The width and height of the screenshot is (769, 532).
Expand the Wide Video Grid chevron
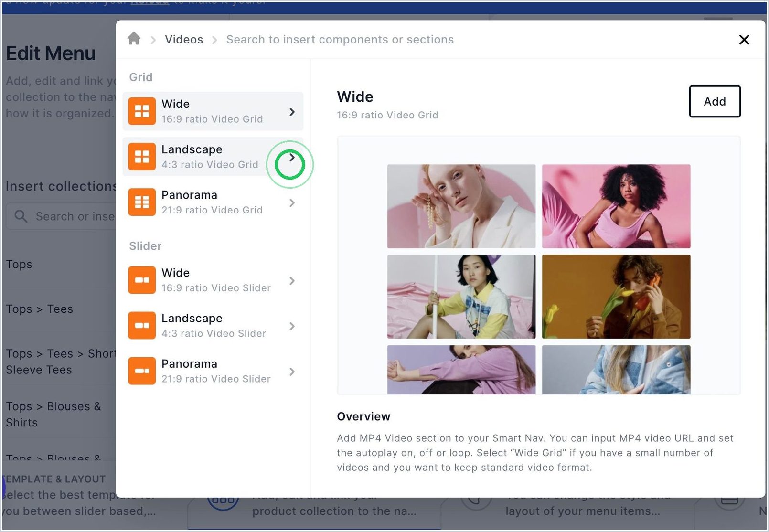coord(292,112)
